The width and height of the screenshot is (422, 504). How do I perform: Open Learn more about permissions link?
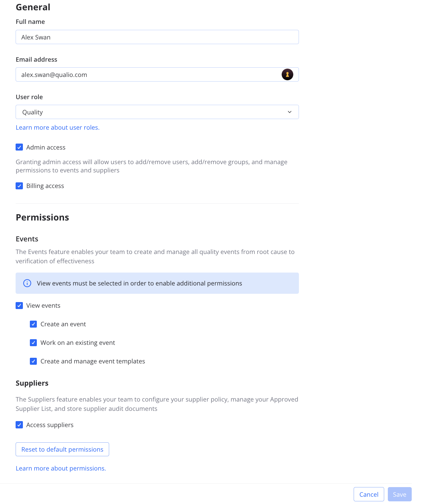pos(61,469)
